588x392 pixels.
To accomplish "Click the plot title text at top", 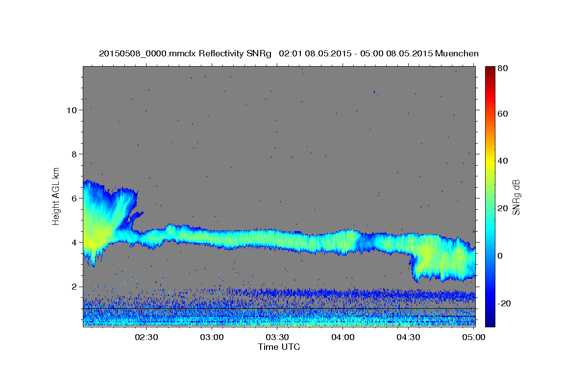I will click(289, 53).
